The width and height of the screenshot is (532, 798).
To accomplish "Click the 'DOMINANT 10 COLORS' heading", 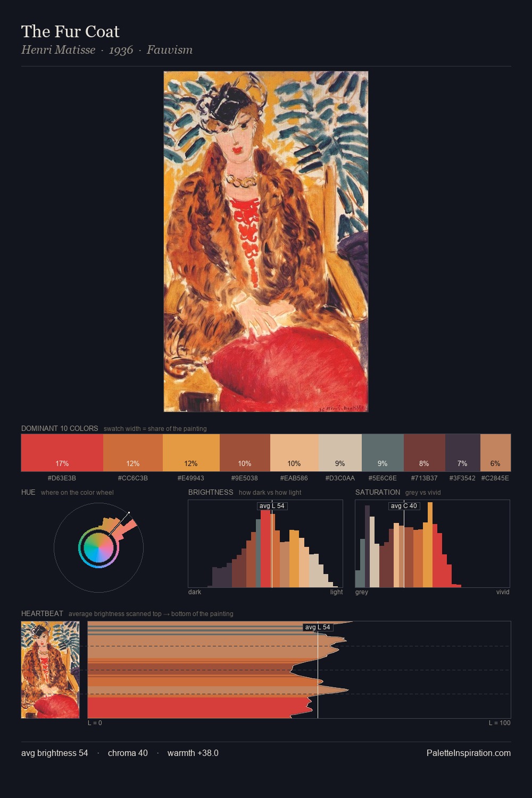I will (x=60, y=428).
